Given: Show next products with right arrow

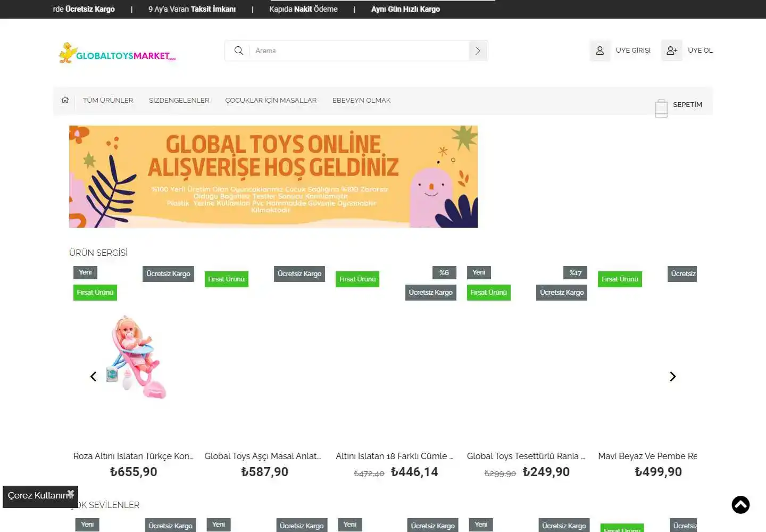Looking at the screenshot, I should click(x=673, y=377).
